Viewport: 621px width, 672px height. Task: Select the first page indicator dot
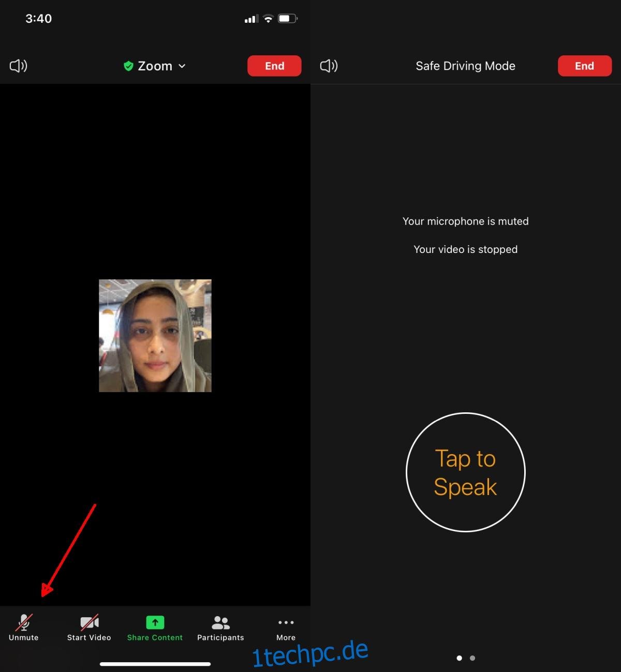(x=459, y=658)
